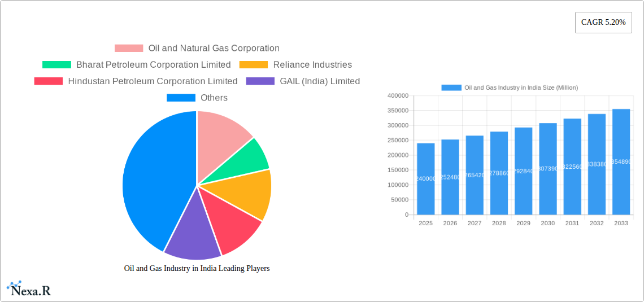The image size is (644, 302).
Task: Click the Reliance Industries legend label
Action: coord(312,64)
